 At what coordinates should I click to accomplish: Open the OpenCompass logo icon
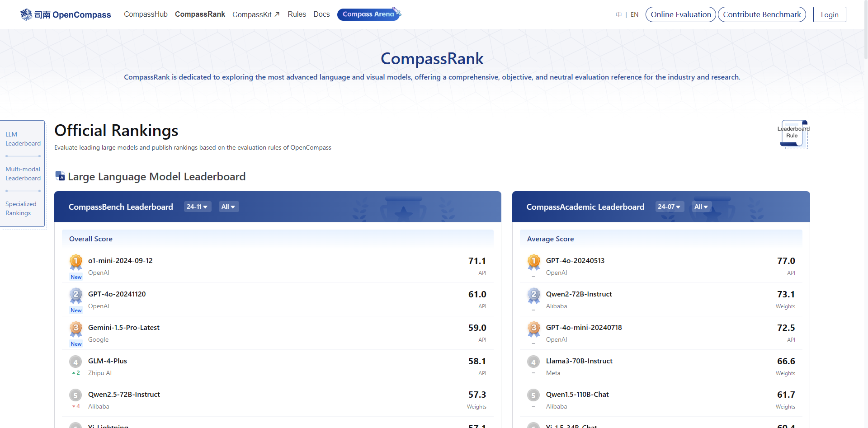tap(26, 14)
